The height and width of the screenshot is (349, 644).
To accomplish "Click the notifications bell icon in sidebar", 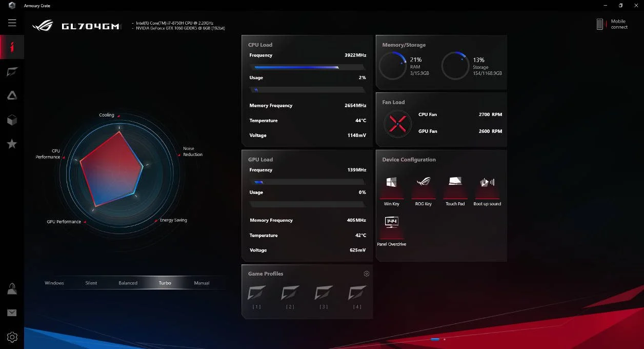I will (x=12, y=288).
